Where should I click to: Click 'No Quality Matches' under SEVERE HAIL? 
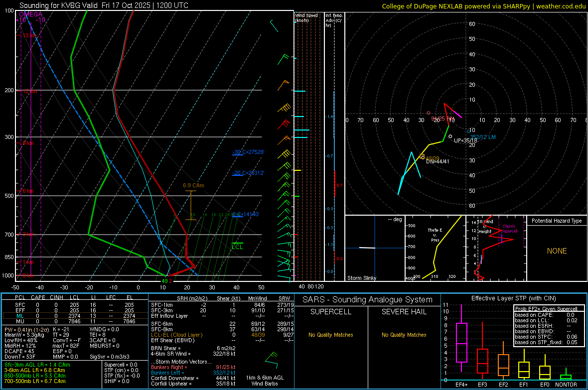click(x=404, y=335)
